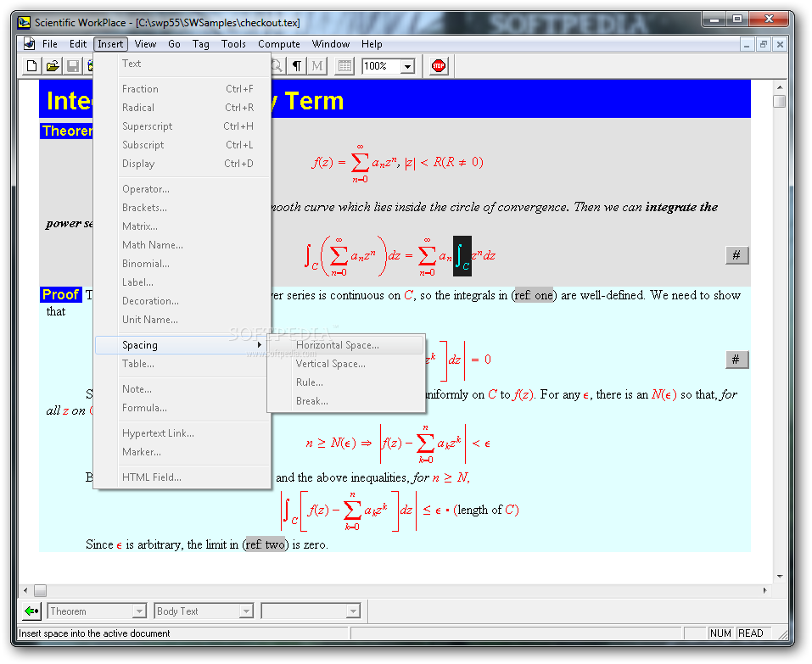812x664 pixels.
Task: Select Marker... in the Insert menu
Action: (182, 452)
